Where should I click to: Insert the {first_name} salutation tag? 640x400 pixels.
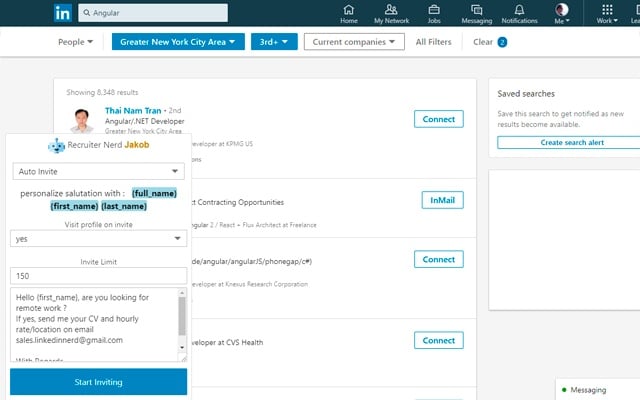point(74,206)
